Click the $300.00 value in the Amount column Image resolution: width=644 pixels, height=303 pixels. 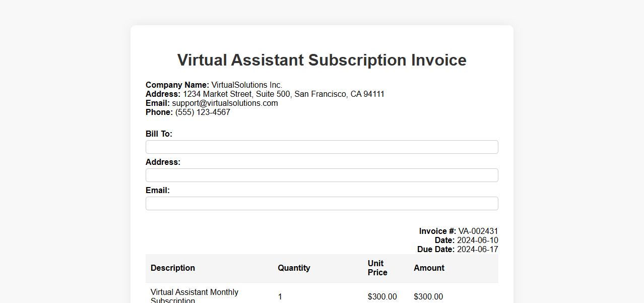point(428,296)
